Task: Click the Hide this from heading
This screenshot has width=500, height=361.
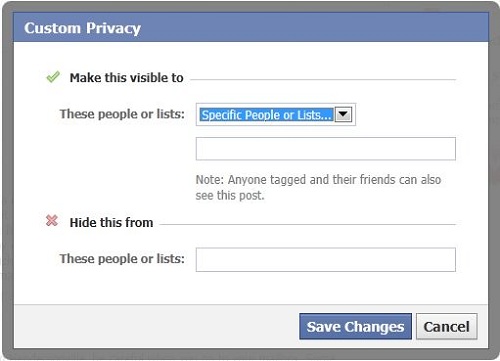Action: click(111, 222)
